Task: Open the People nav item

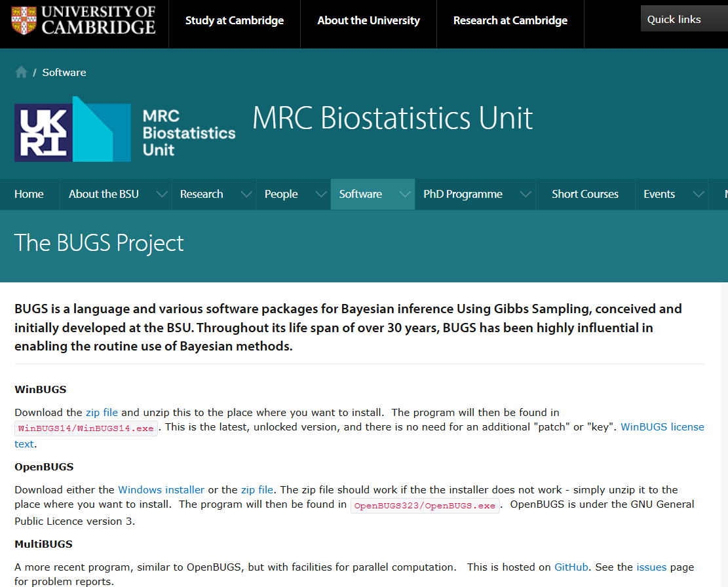Action: [281, 194]
